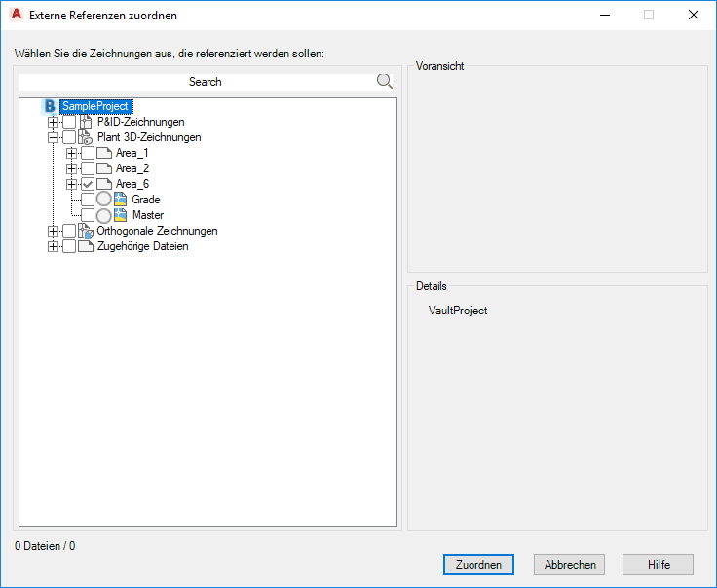Viewport: 717px width, 588px height.
Task: Check the Area_2 checkbox
Action: (x=88, y=168)
